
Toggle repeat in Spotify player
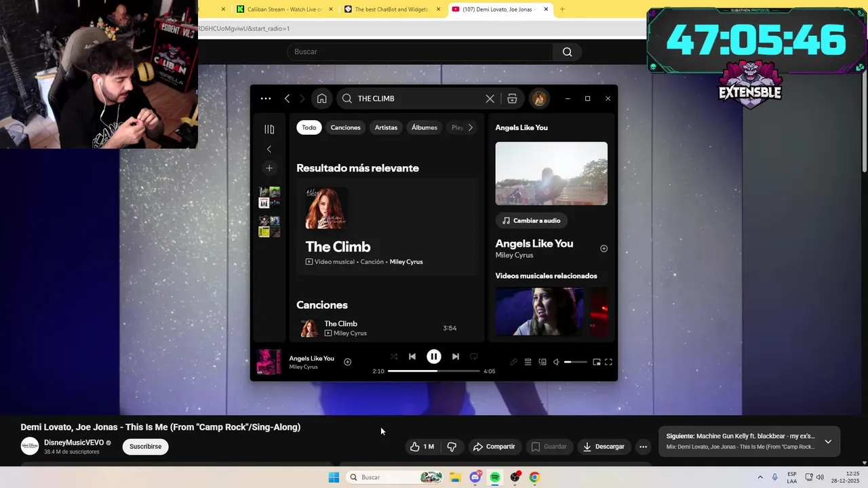pos(474,357)
